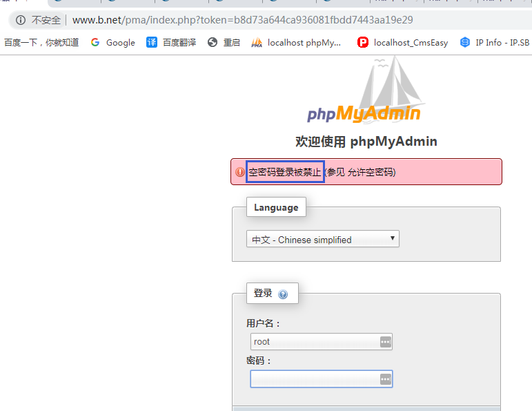Click the empty 密码 input field
The width and height of the screenshot is (532, 411).
coord(322,379)
